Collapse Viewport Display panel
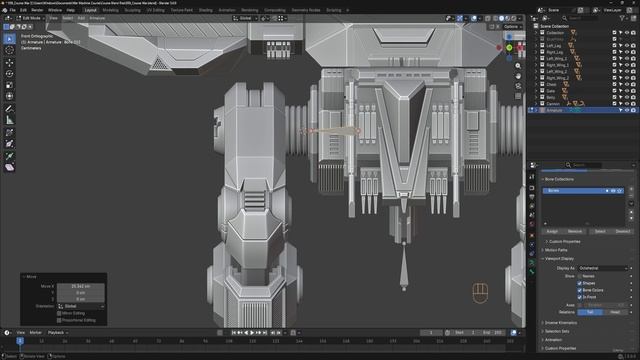640x360 pixels. point(559,259)
